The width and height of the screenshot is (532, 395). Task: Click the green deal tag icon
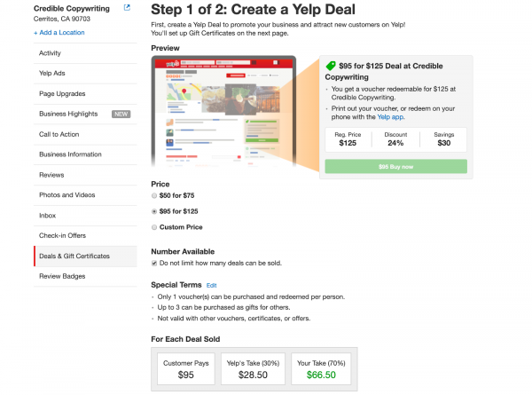click(331, 66)
